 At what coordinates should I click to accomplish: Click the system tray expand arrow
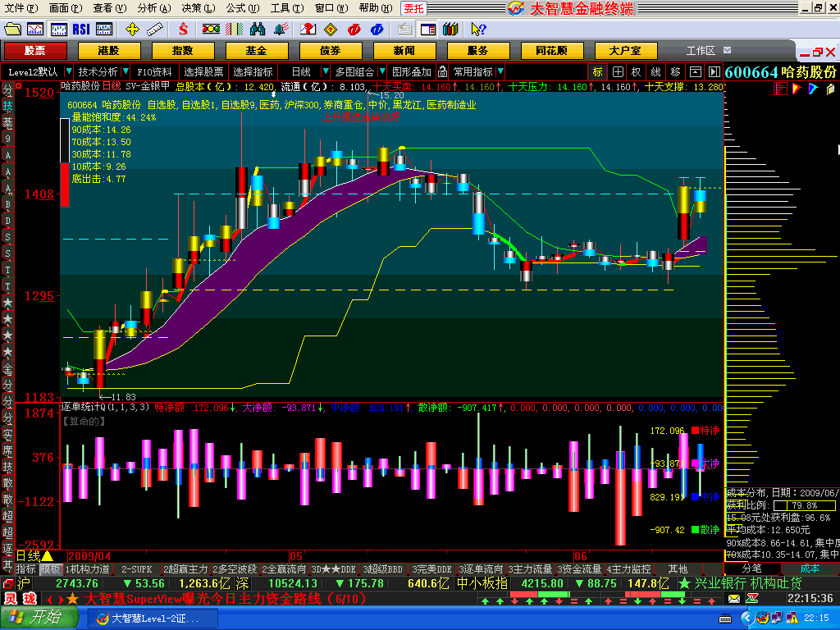point(748,619)
